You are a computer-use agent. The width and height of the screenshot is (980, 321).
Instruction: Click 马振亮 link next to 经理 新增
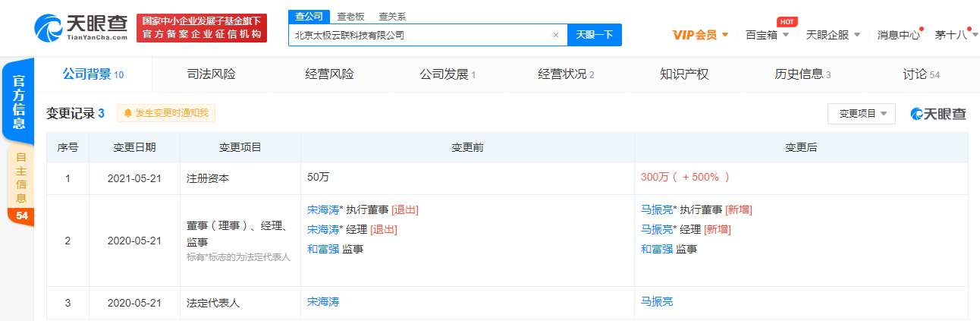click(x=657, y=229)
